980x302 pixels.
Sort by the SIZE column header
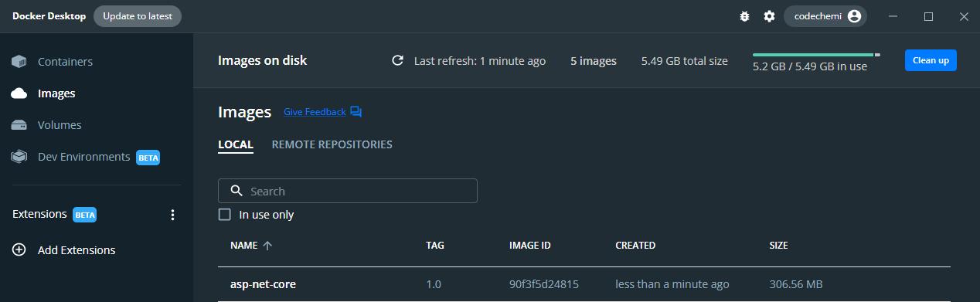click(779, 246)
